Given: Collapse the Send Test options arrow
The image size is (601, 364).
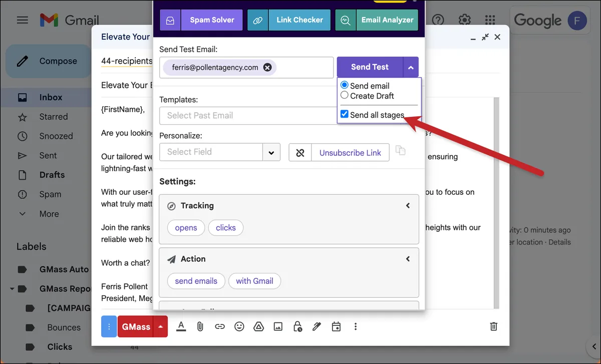Looking at the screenshot, I should 411,67.
